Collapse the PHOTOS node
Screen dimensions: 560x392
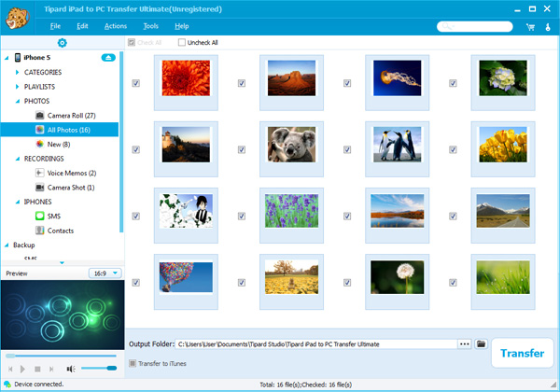18,102
